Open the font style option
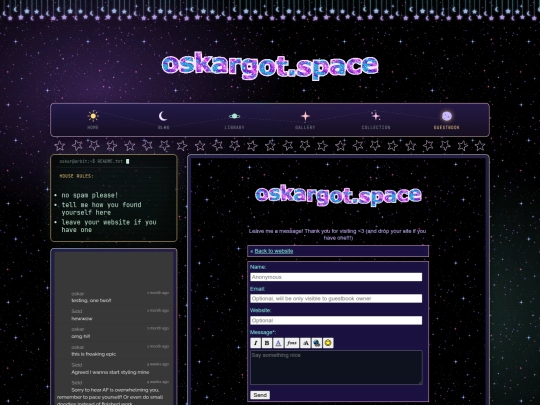 click(x=292, y=343)
